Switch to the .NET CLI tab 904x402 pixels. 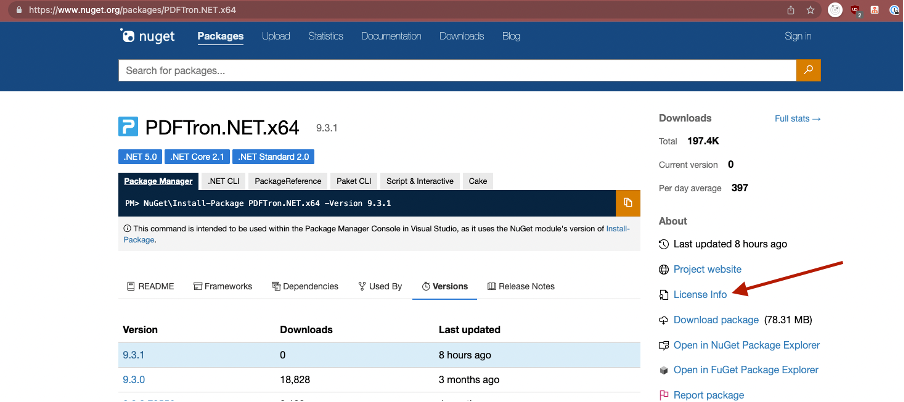(x=223, y=181)
